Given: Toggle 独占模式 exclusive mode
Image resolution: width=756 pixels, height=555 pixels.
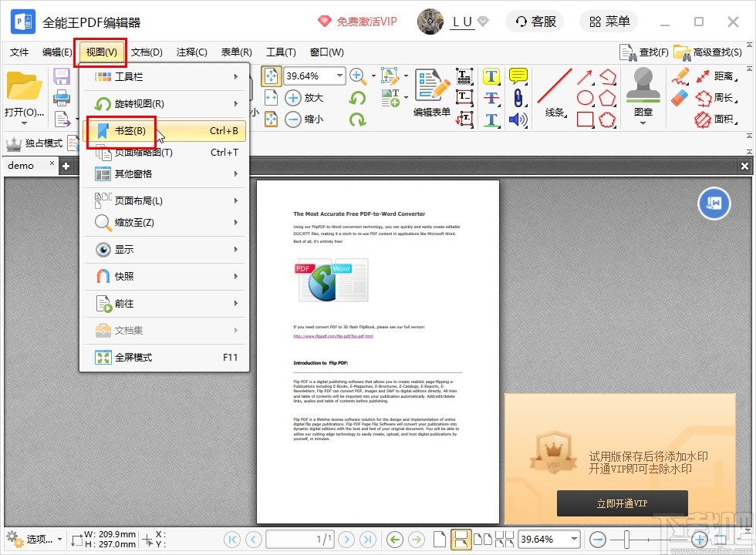Looking at the screenshot, I should tap(34, 143).
